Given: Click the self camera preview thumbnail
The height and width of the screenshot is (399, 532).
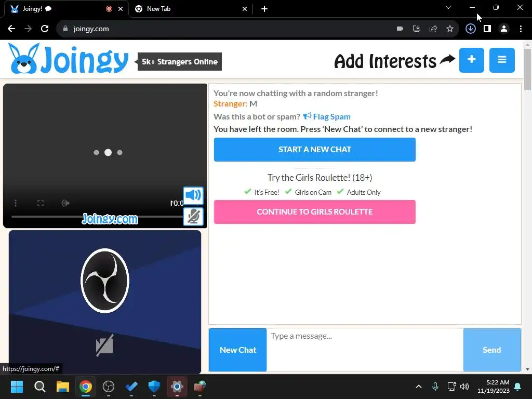Looking at the screenshot, I should pos(105,302).
